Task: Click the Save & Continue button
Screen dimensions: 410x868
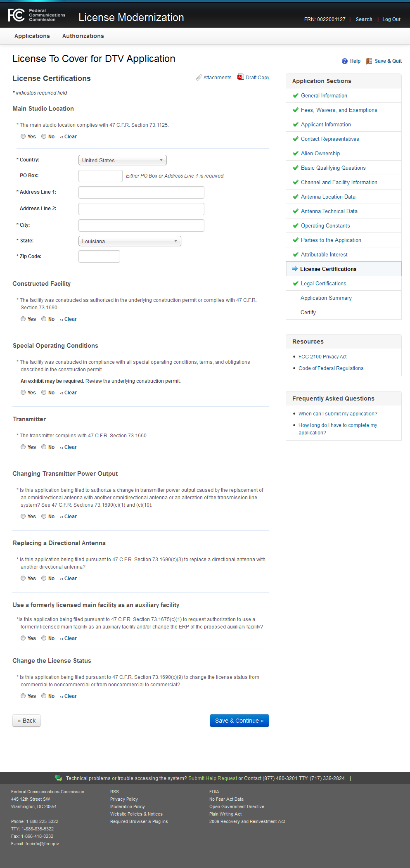Action: [239, 721]
